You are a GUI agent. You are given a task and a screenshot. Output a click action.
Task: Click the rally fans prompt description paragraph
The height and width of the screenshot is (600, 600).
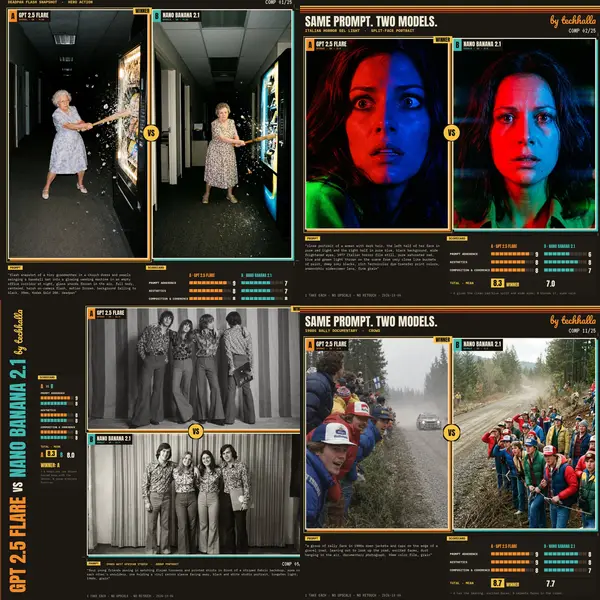tap(371, 550)
